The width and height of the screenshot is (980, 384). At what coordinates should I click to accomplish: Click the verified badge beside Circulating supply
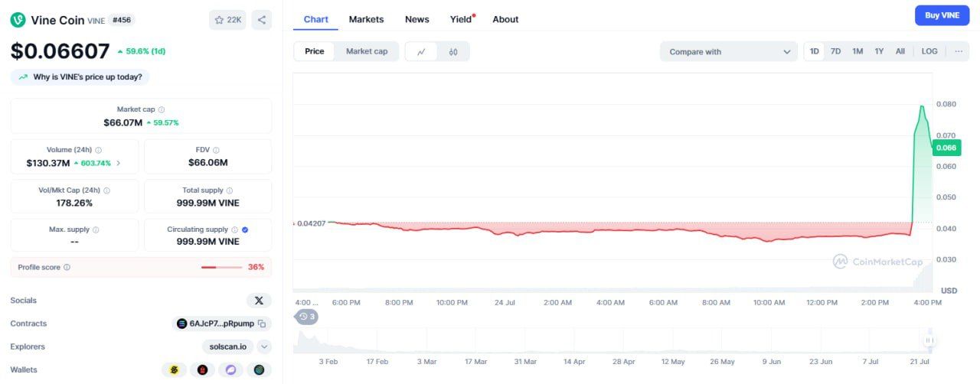coord(245,229)
